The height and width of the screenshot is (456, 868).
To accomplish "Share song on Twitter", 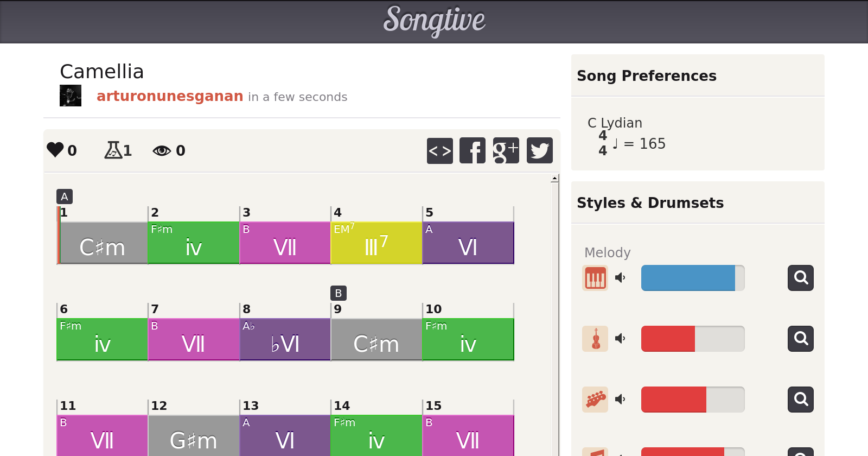I will (539, 150).
